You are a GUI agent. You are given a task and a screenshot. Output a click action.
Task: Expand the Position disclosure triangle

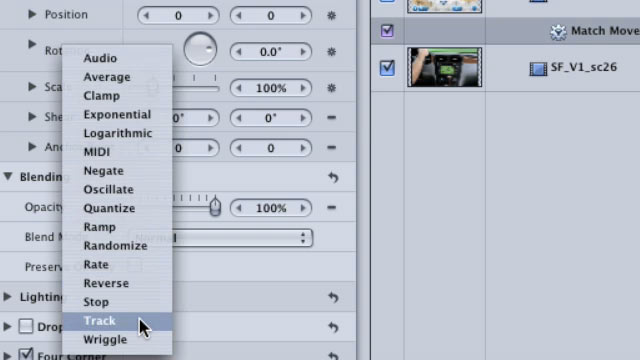tap(32, 14)
